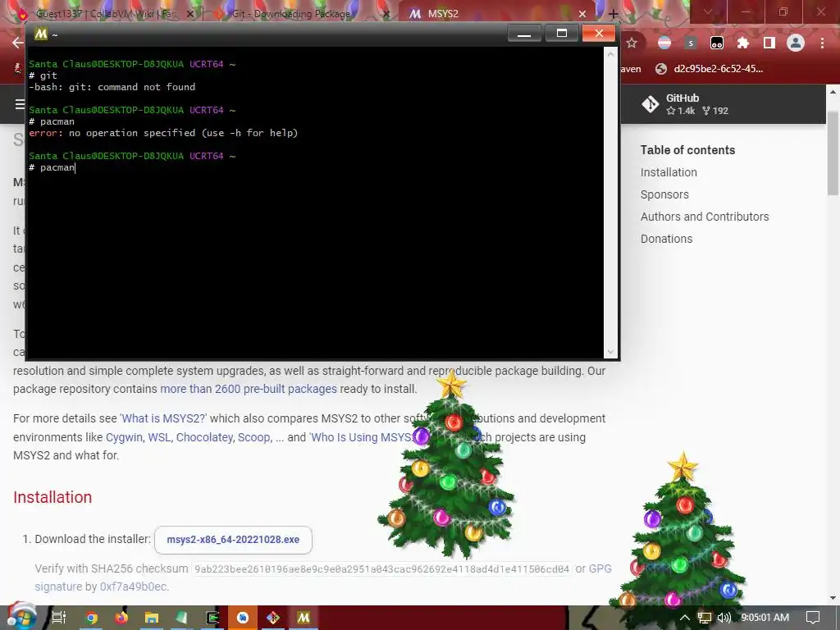Maximize the MSYS2 terminal window

coord(561,34)
